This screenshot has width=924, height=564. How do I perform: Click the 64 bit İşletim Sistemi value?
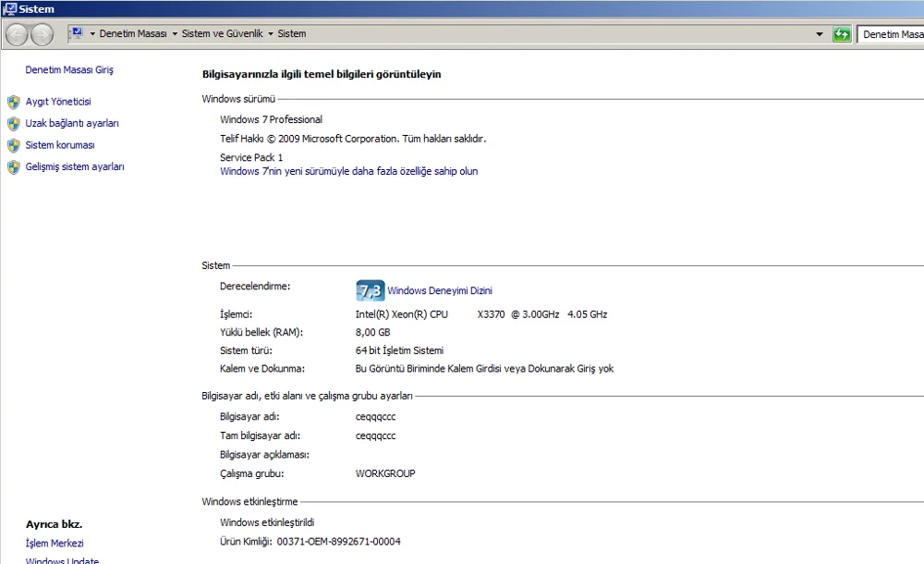click(x=399, y=350)
